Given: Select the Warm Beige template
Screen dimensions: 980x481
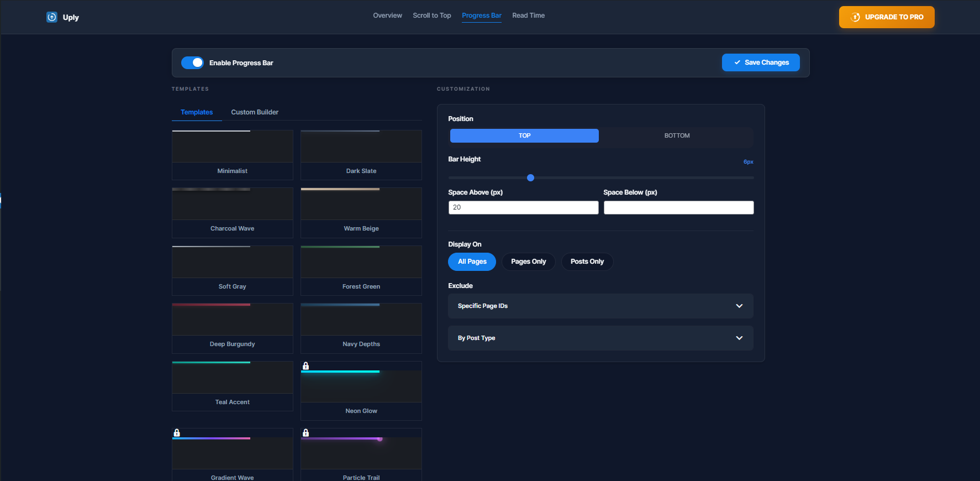Looking at the screenshot, I should 361,213.
